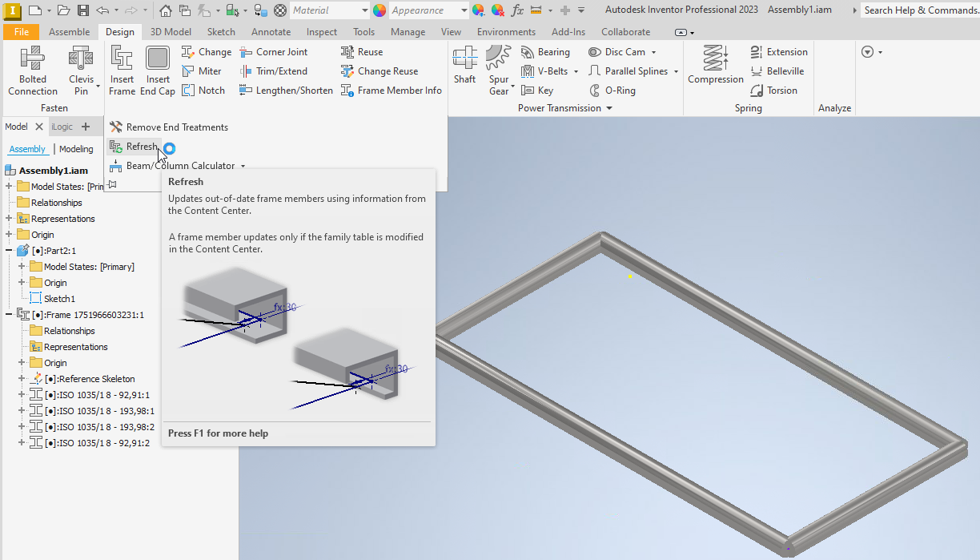Choose the Insert End Cap tool
Viewport: 980px width, 560px height.
click(158, 71)
